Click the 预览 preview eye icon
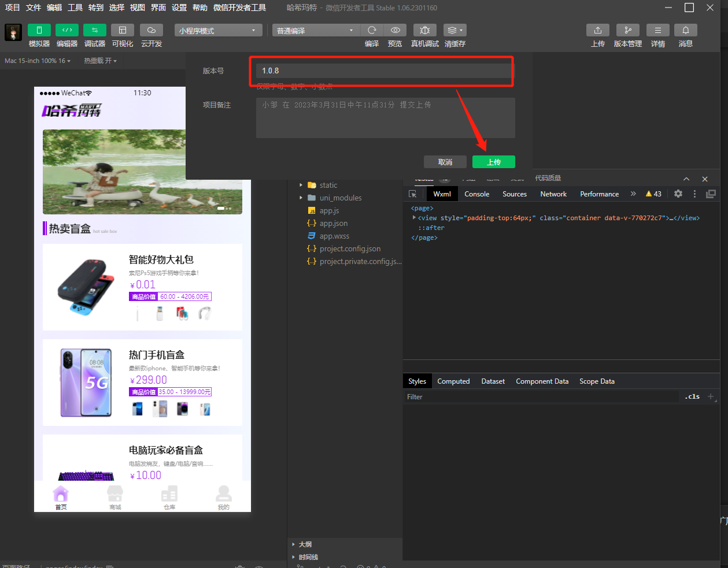Screen dimensions: 728x568 click(395, 30)
